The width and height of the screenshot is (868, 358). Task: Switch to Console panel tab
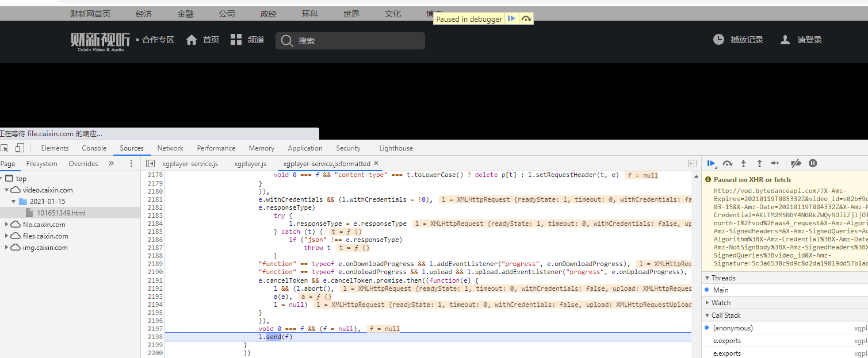tap(94, 148)
